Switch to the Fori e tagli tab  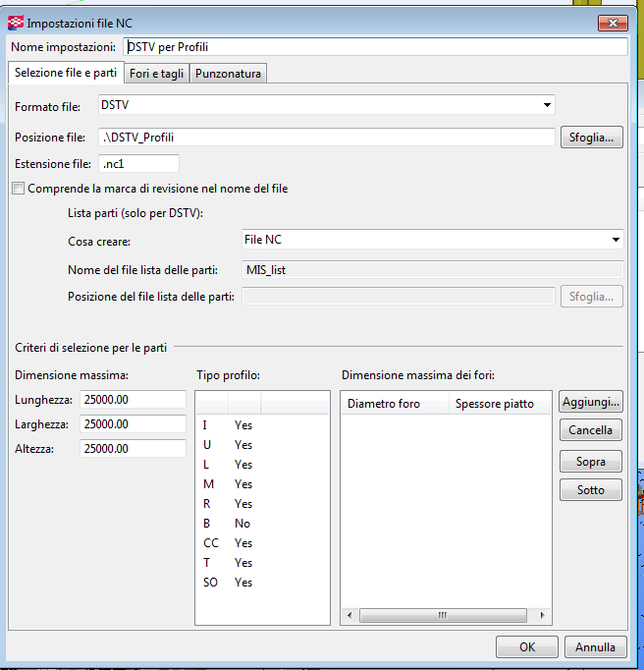tap(157, 74)
